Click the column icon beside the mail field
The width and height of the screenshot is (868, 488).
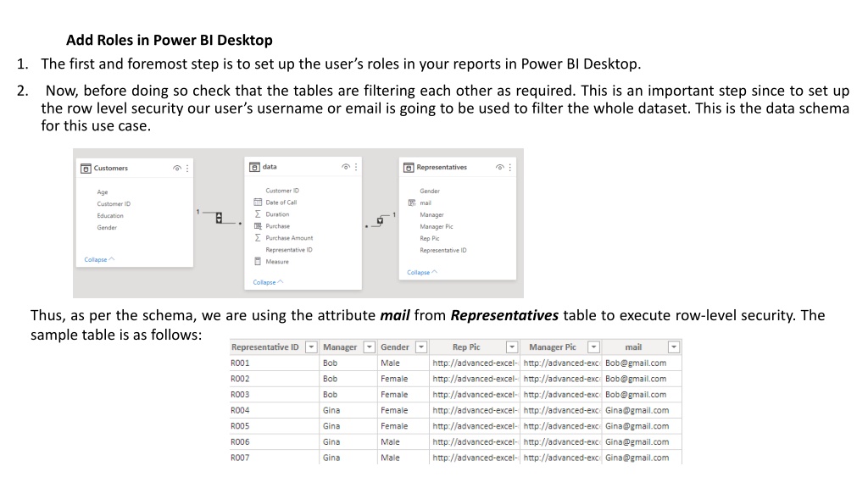click(x=412, y=202)
